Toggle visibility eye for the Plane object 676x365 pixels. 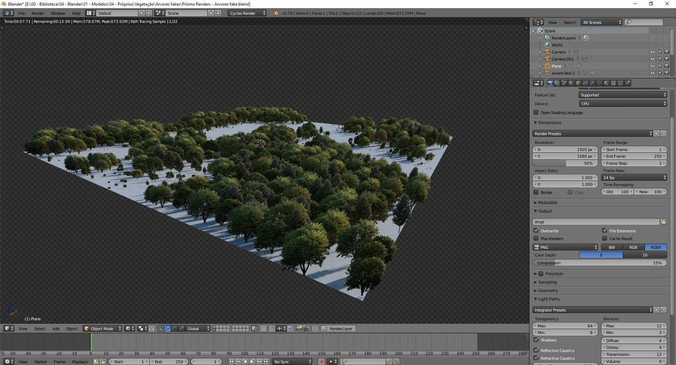652,66
